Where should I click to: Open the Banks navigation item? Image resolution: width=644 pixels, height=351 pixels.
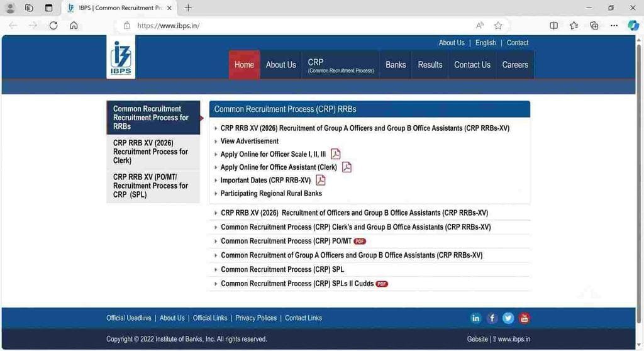coord(396,65)
